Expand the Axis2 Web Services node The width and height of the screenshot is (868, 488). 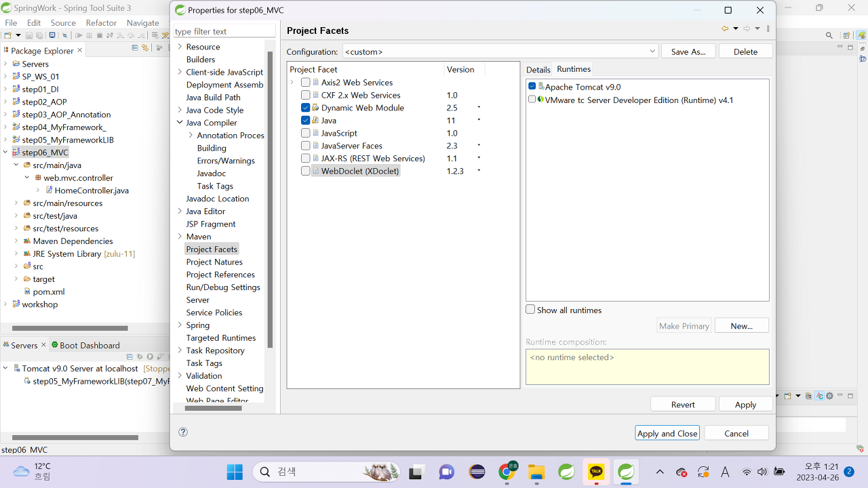pyautogui.click(x=292, y=83)
